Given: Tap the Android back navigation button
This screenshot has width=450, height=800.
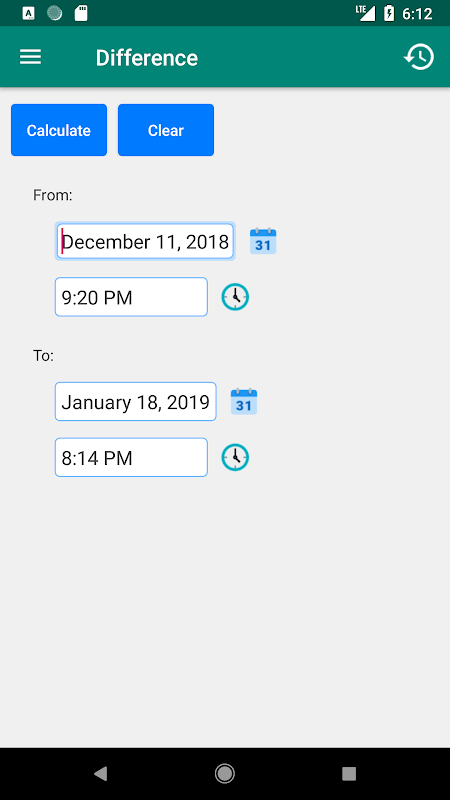Looking at the screenshot, I should (x=101, y=774).
